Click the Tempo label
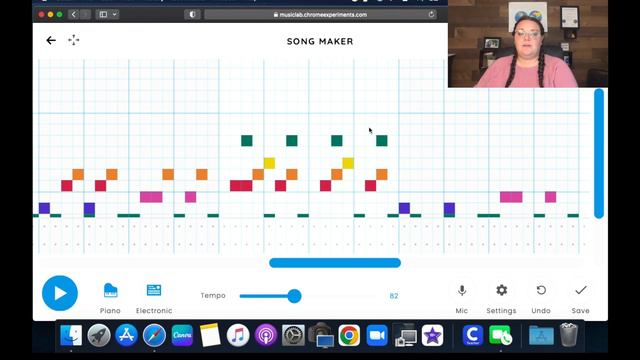640x360 pixels. click(213, 296)
